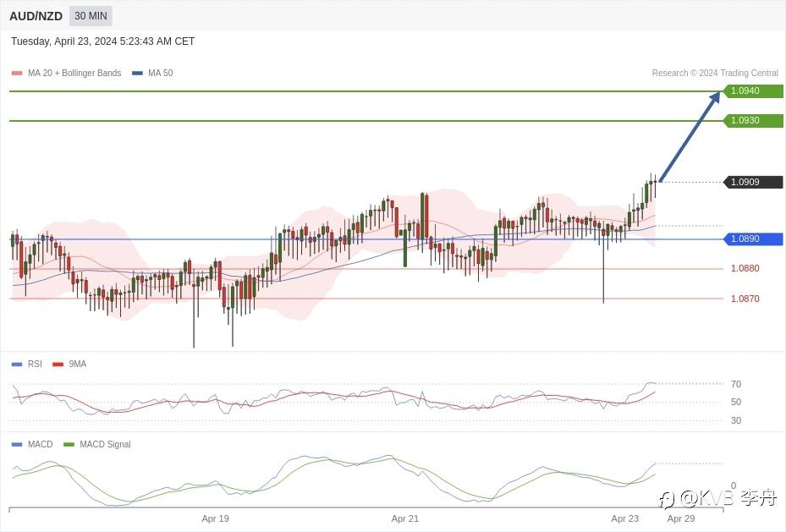Click the MA 50 legend swatch
The image size is (786, 532).
(137, 73)
